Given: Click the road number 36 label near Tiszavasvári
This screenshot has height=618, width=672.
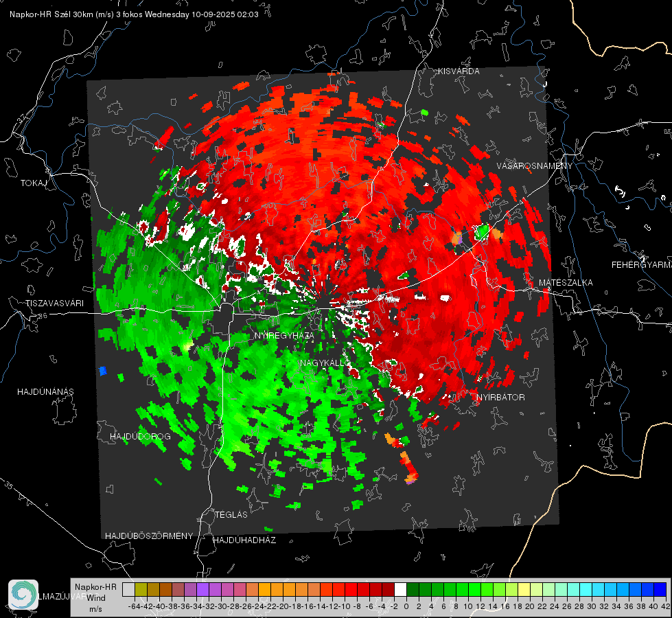Looking at the screenshot, I should [43, 316].
